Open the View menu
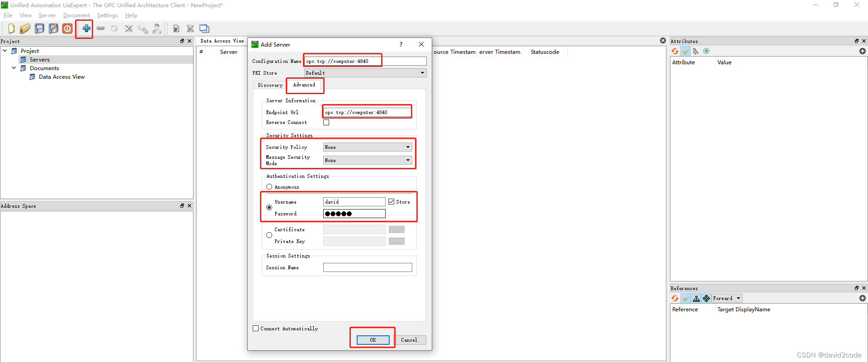This screenshot has height=362, width=868. click(x=25, y=15)
